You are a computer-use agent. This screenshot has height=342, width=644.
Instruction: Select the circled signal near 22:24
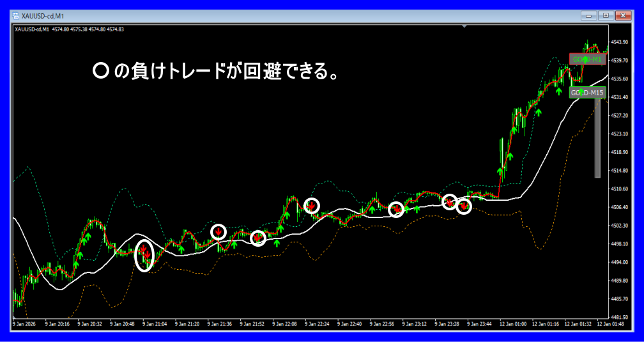click(311, 205)
